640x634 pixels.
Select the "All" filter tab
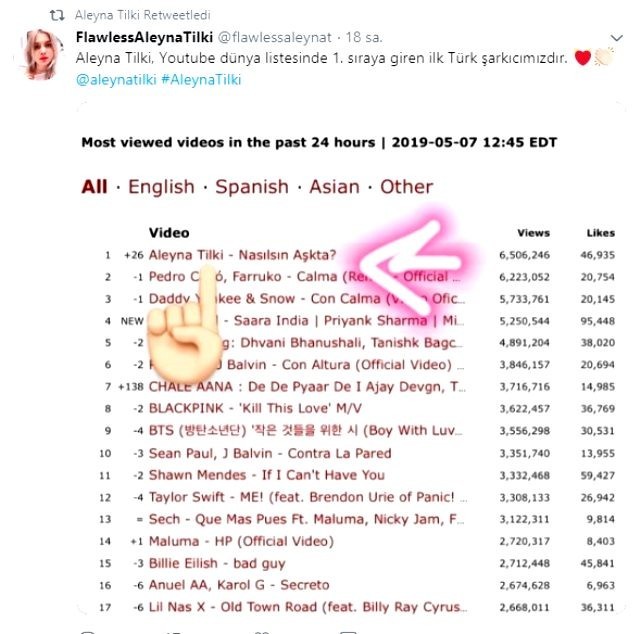(x=94, y=187)
